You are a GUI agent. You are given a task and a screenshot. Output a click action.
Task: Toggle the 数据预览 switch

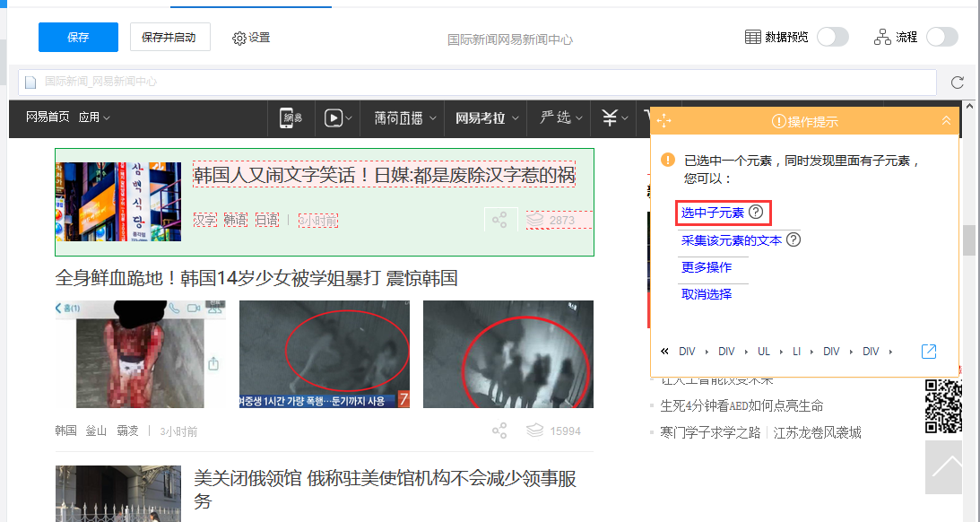coord(832,37)
